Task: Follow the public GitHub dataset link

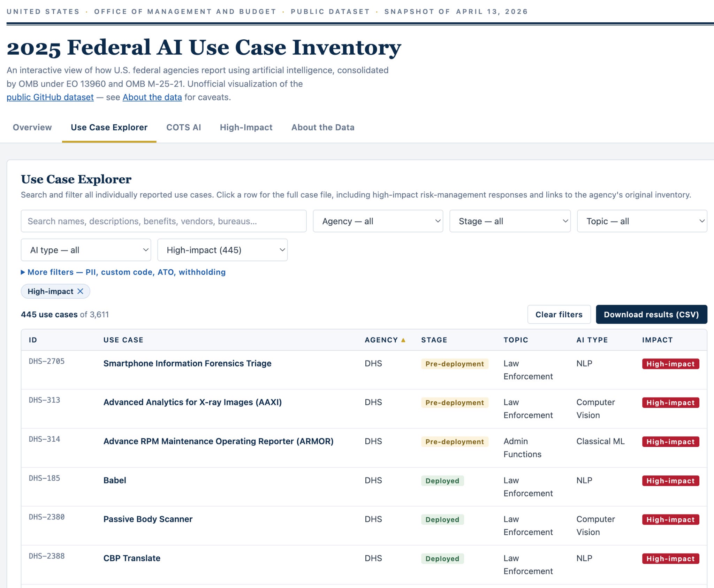Action: point(50,97)
